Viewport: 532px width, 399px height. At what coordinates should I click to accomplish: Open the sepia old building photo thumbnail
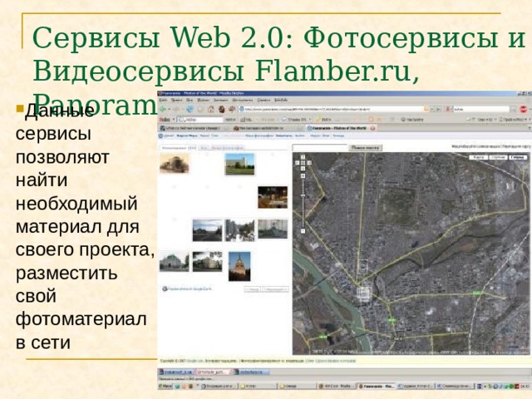tap(175, 163)
